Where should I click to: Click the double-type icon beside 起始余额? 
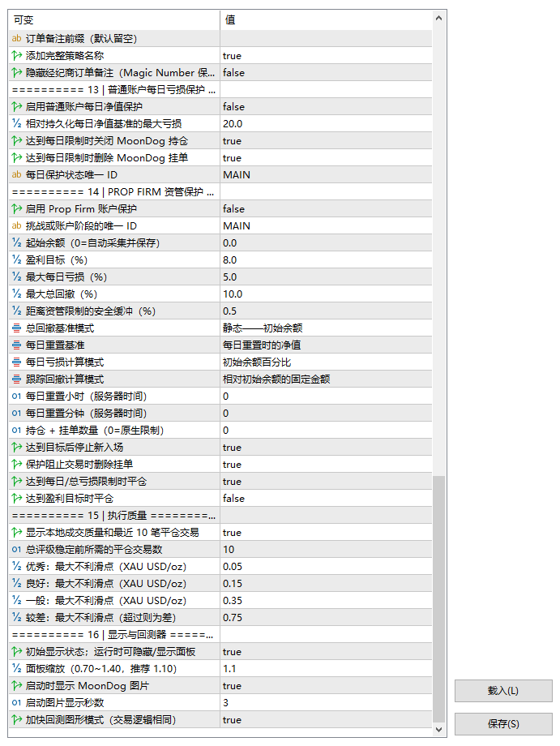click(x=17, y=243)
